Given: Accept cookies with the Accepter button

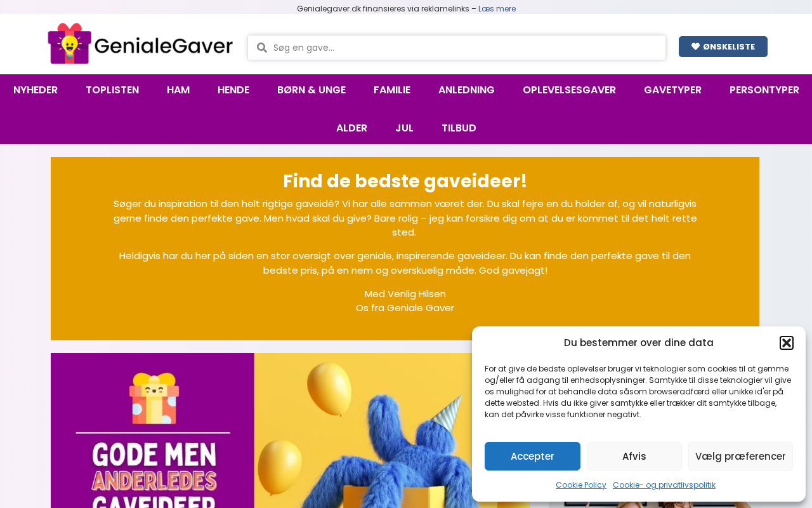Looking at the screenshot, I should click(532, 456).
